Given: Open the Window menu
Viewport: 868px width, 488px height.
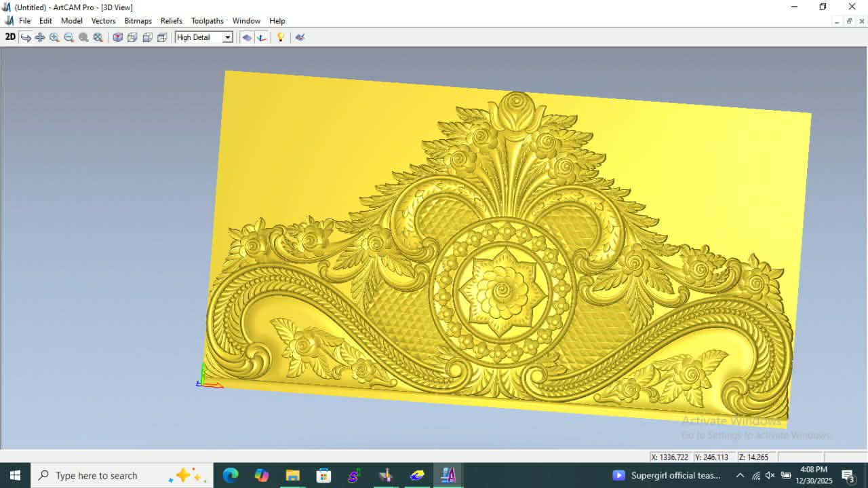Looking at the screenshot, I should click(x=246, y=21).
